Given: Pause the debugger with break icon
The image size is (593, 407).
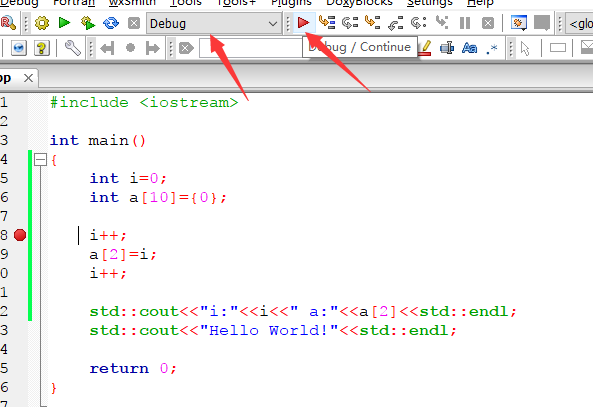Looking at the screenshot, I should [465, 23].
